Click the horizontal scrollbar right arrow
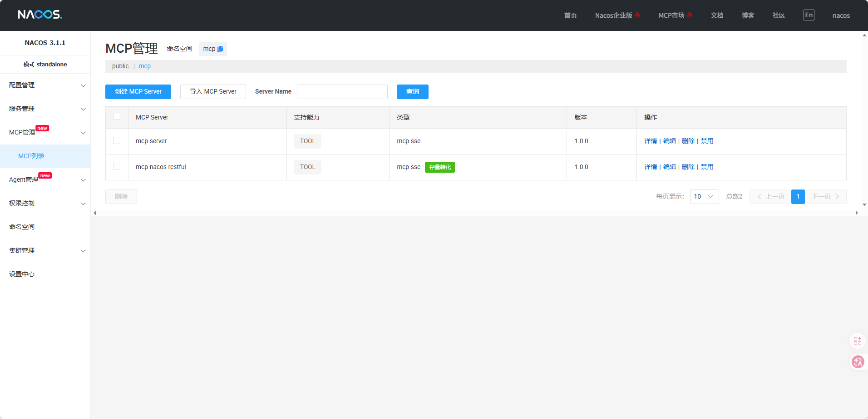 pyautogui.click(x=857, y=213)
